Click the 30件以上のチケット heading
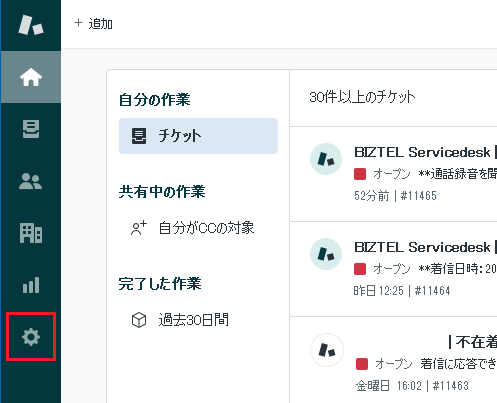This screenshot has width=497, height=403. (x=362, y=97)
